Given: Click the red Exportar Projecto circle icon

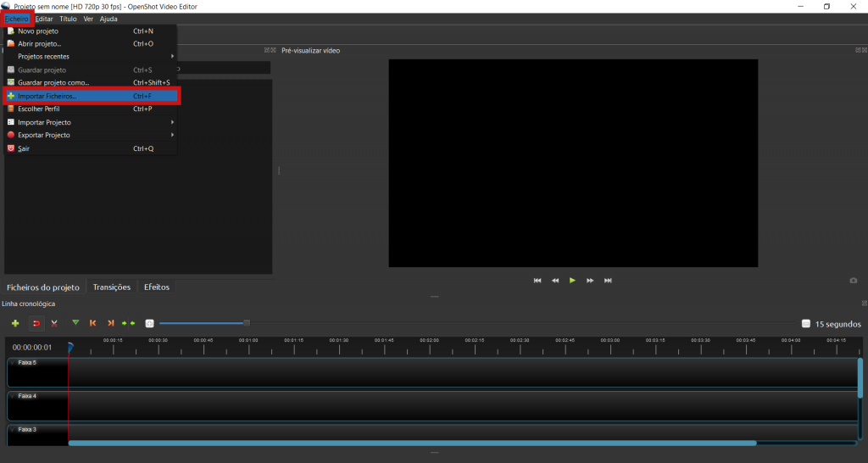Looking at the screenshot, I should 10,135.
